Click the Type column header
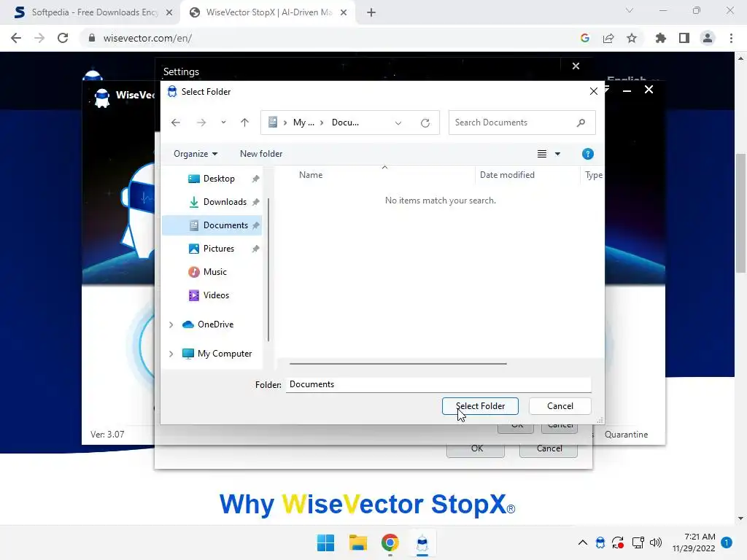747x560 pixels. tap(592, 175)
